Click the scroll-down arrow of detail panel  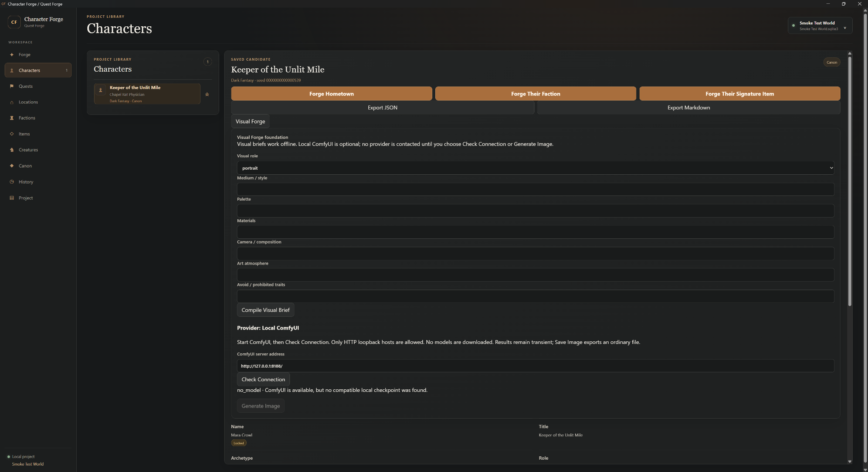(849, 461)
